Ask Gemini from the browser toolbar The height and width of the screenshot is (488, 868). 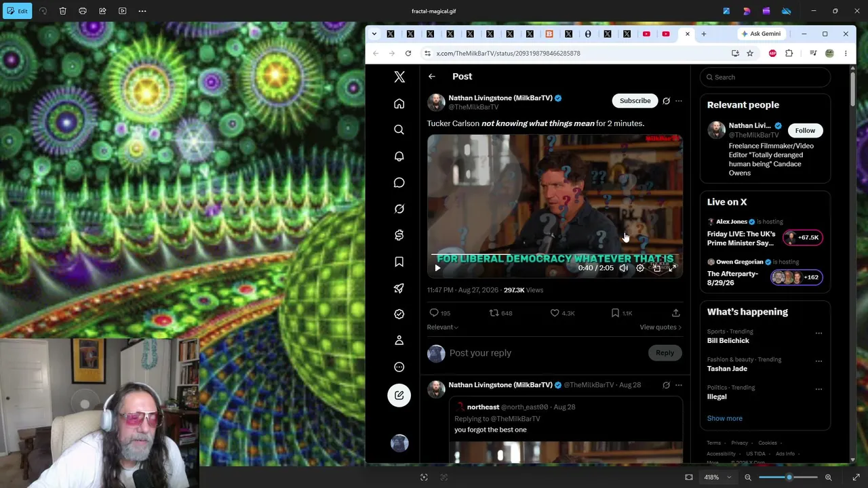pos(762,34)
